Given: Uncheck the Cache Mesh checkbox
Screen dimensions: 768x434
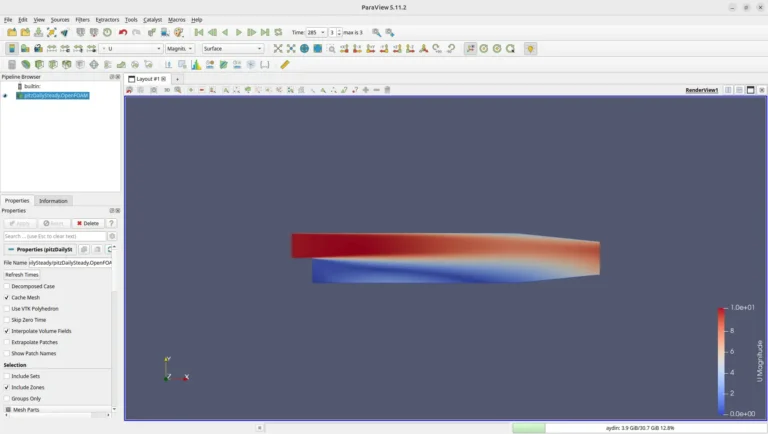Looking at the screenshot, I should click(x=7, y=297).
